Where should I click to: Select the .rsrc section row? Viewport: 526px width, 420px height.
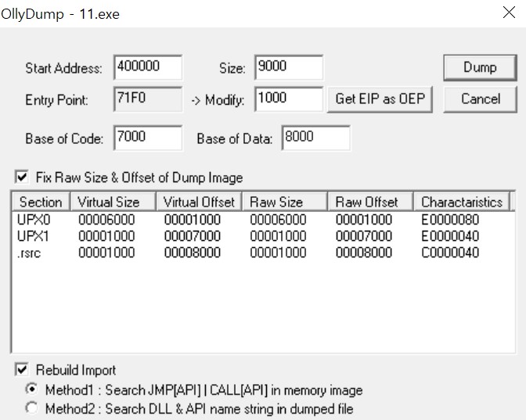263,253
